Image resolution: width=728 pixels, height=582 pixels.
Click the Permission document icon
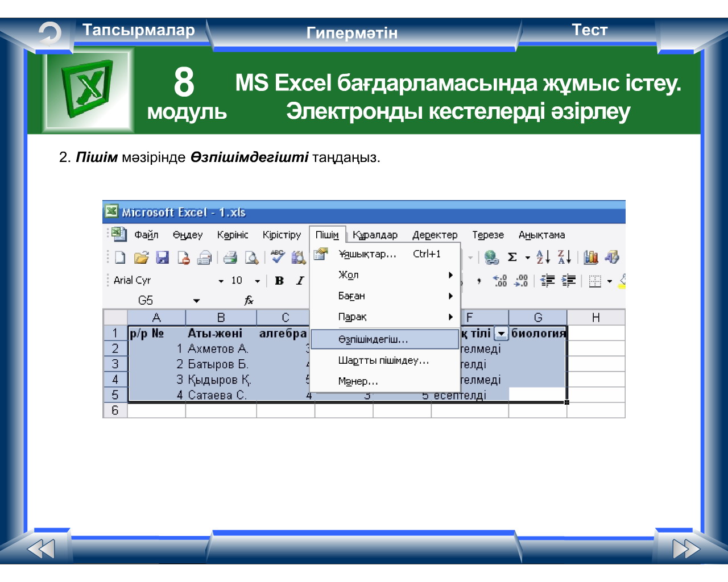(x=183, y=257)
